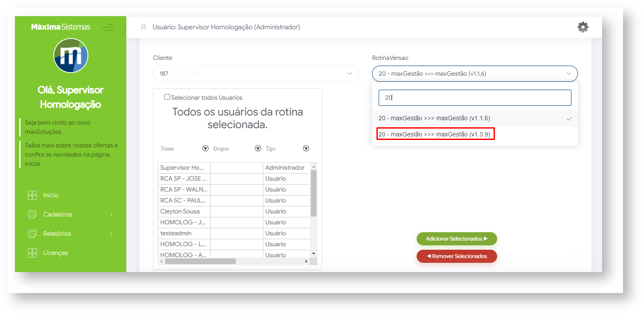The image size is (644, 314).
Task: Click the user table horizontal scrollbar thumb
Action: tap(200, 261)
